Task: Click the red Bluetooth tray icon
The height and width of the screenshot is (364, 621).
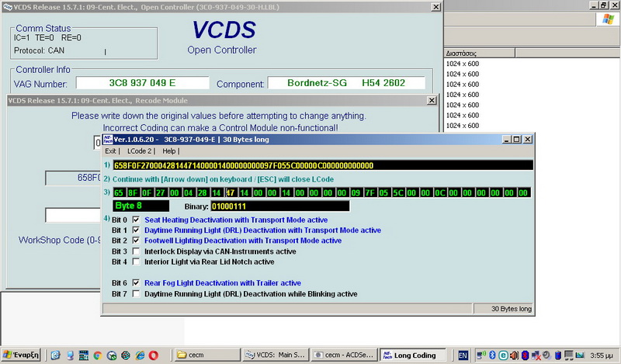Action: click(526, 355)
